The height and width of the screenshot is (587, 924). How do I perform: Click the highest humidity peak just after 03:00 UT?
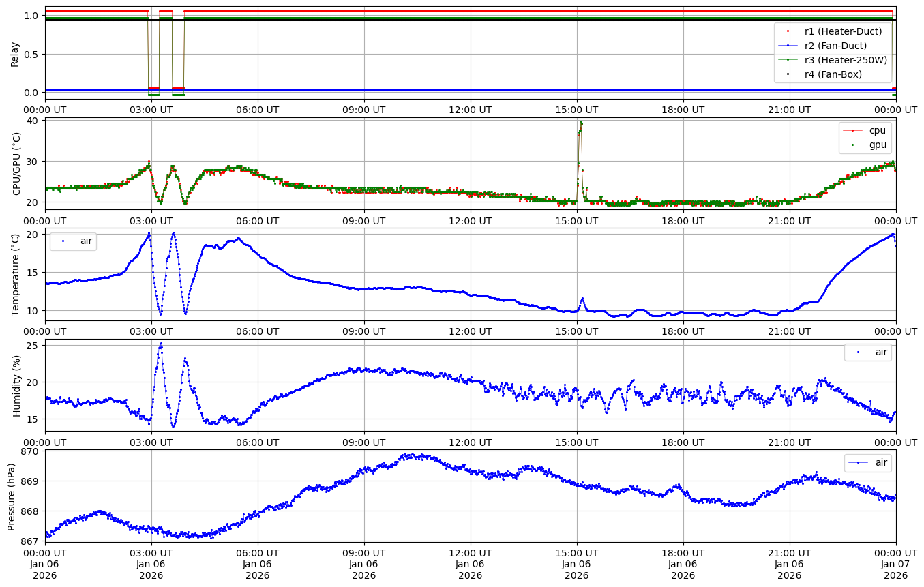point(161,344)
